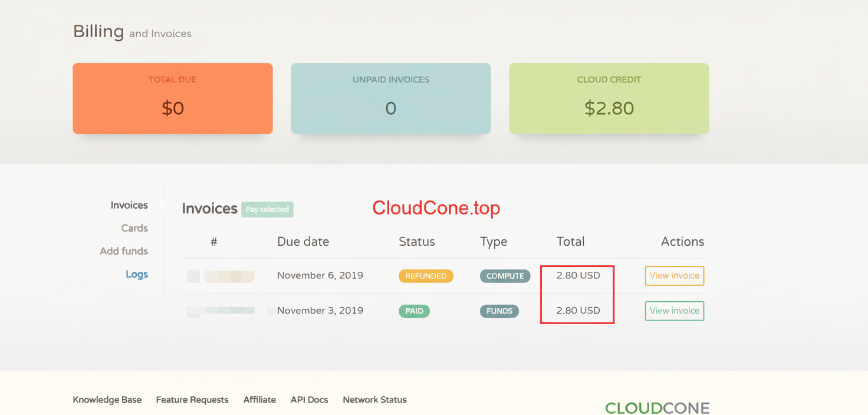The width and height of the screenshot is (868, 415).
Task: Select the Cloud Credit summary card
Action: pos(609,98)
